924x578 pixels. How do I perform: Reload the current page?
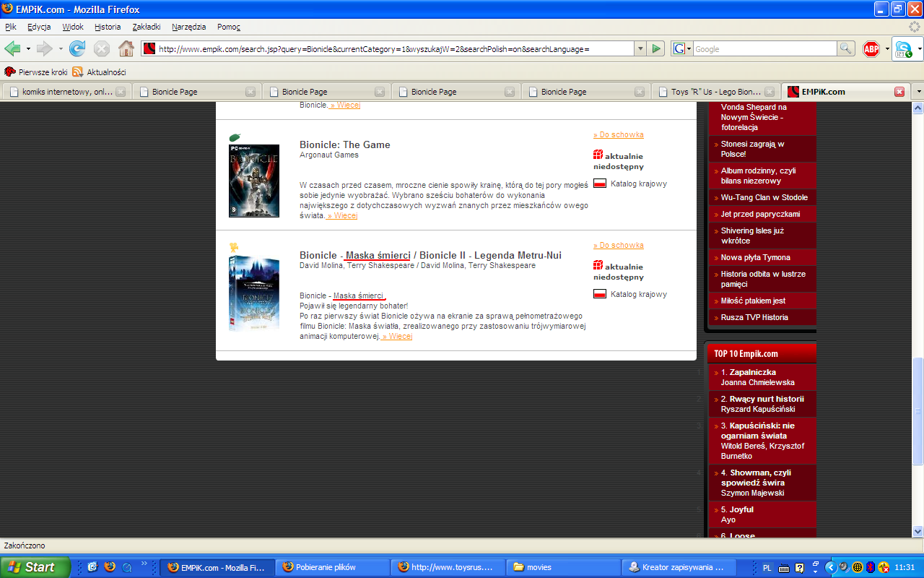[x=77, y=48]
